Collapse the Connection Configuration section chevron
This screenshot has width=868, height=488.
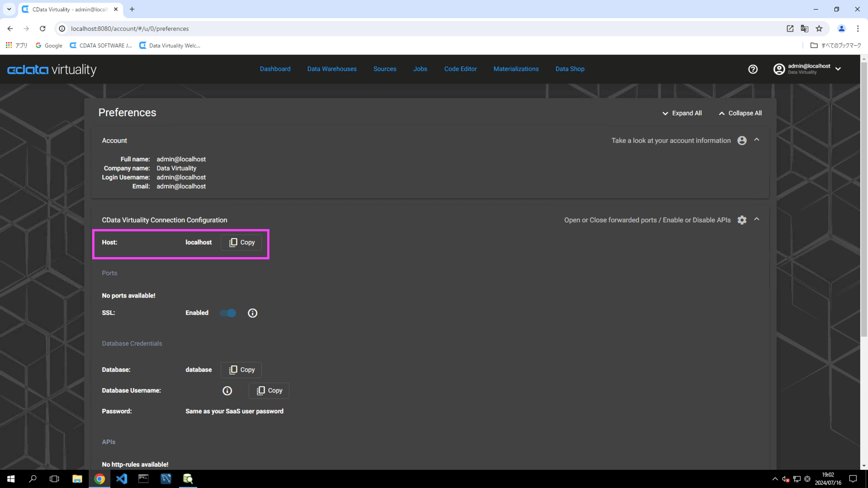click(x=757, y=219)
